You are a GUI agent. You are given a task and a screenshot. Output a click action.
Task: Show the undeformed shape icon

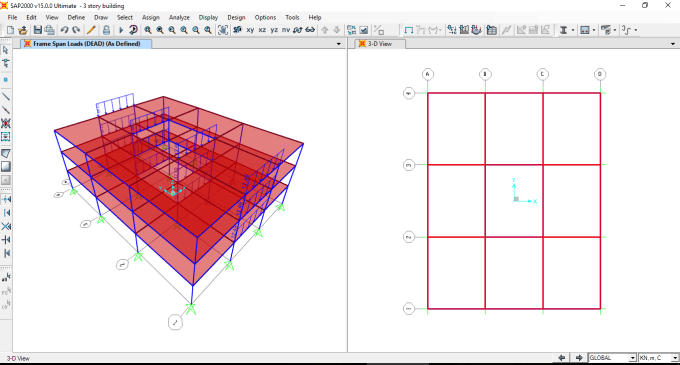point(409,30)
